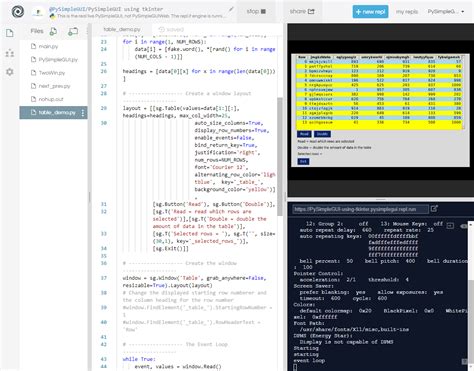The image size is (474, 371).
Task: Click the console clear arrow-box icon
Action: click(x=450, y=226)
